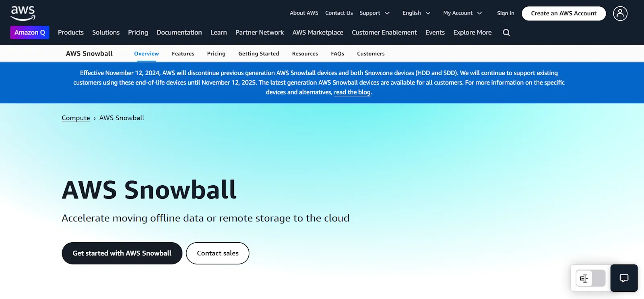This screenshot has width=644, height=299.
Task: Open the FAQs tab
Action: pyautogui.click(x=337, y=53)
